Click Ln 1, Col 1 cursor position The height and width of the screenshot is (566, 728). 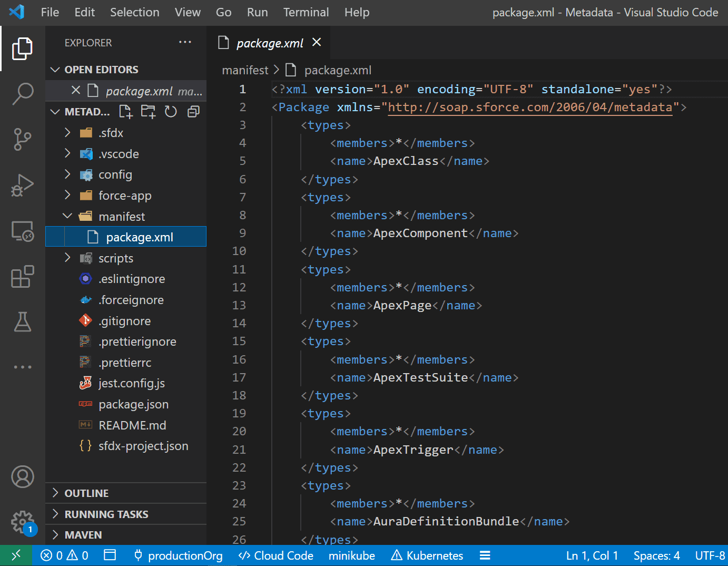point(592,555)
